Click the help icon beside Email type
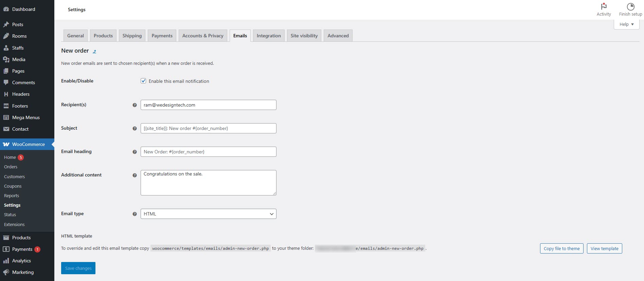The height and width of the screenshot is (281, 644). click(x=135, y=214)
